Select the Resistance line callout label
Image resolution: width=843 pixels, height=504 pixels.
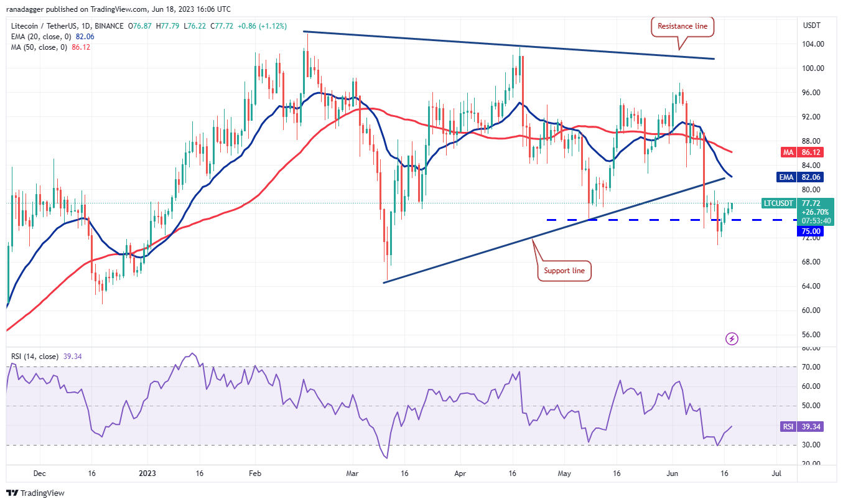click(682, 26)
